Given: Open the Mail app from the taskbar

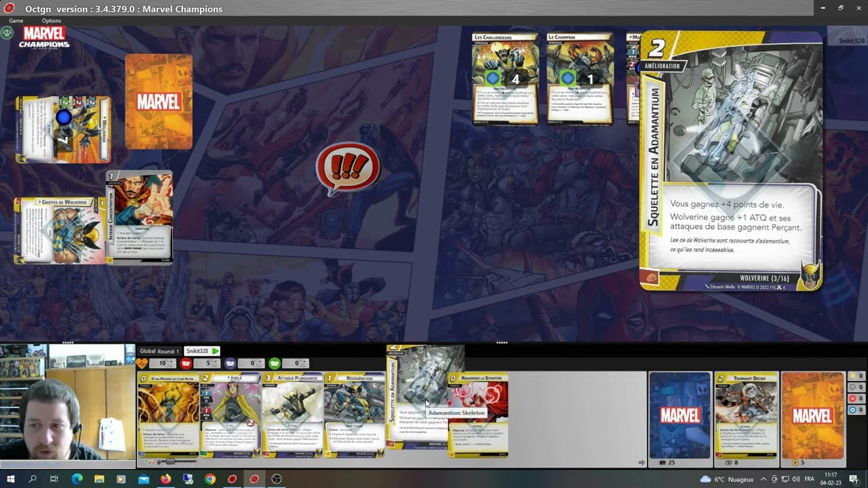Looking at the screenshot, I should click(143, 479).
